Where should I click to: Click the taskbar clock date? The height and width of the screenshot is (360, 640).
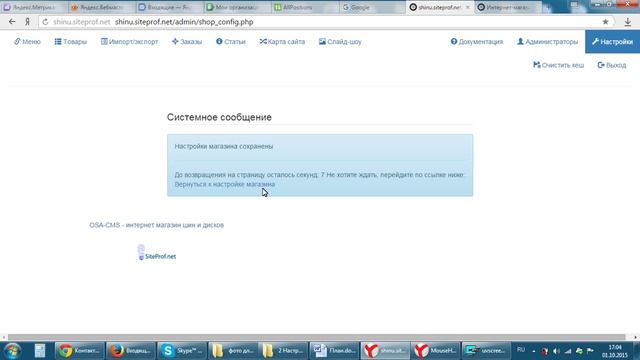615,351
